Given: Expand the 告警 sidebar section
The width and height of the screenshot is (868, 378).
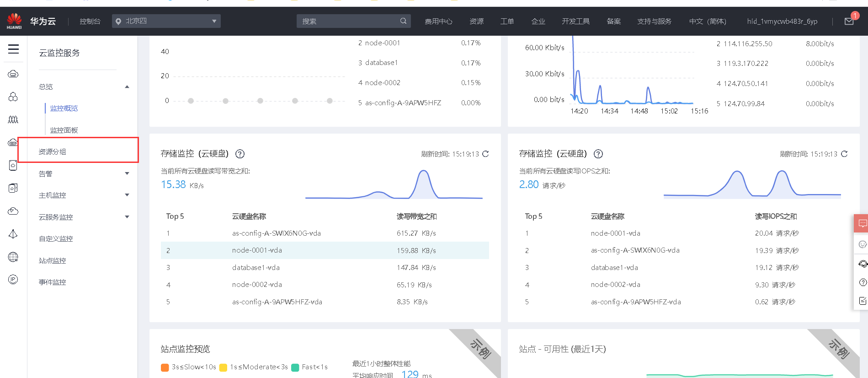Looking at the screenshot, I should [127, 173].
